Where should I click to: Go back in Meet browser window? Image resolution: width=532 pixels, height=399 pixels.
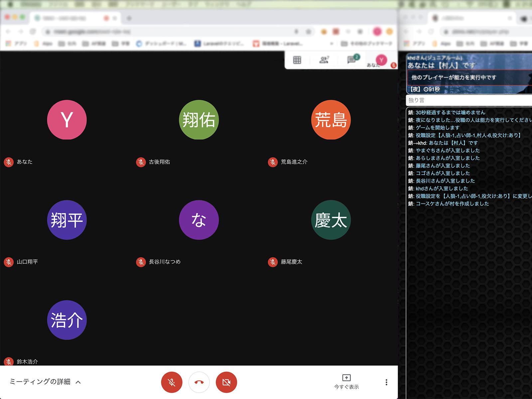tap(9, 32)
